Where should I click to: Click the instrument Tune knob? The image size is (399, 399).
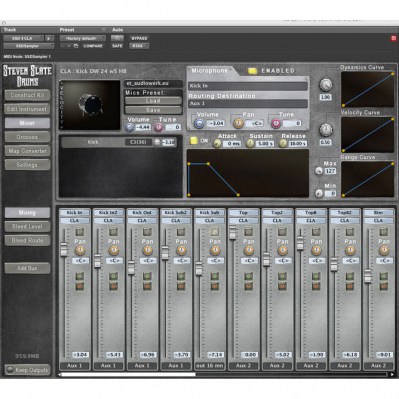click(x=159, y=127)
